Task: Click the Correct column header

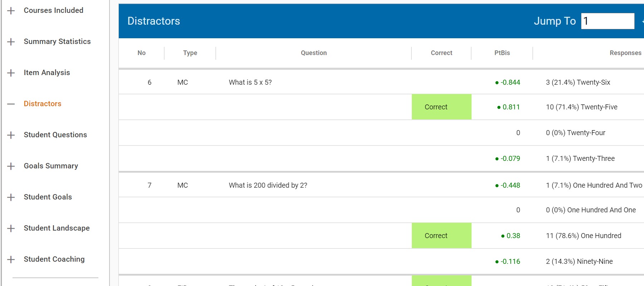Action: 441,53
